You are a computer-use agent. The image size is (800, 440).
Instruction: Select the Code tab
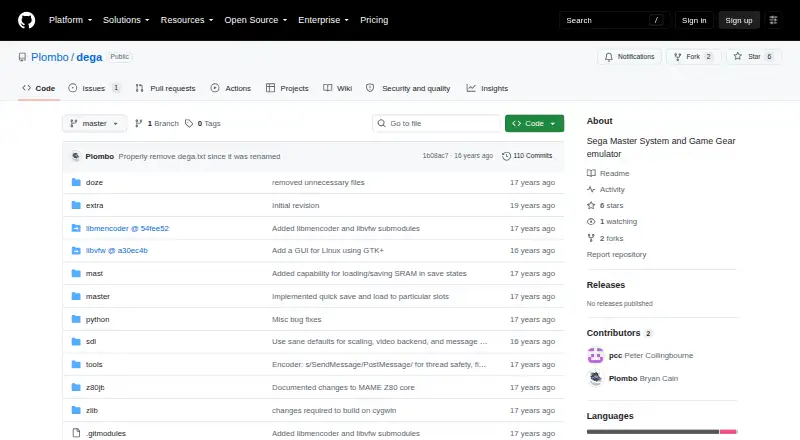pyautogui.click(x=38, y=88)
